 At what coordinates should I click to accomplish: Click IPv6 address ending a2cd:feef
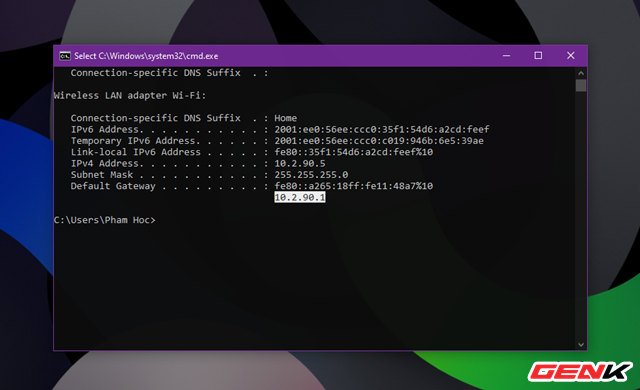(382, 130)
